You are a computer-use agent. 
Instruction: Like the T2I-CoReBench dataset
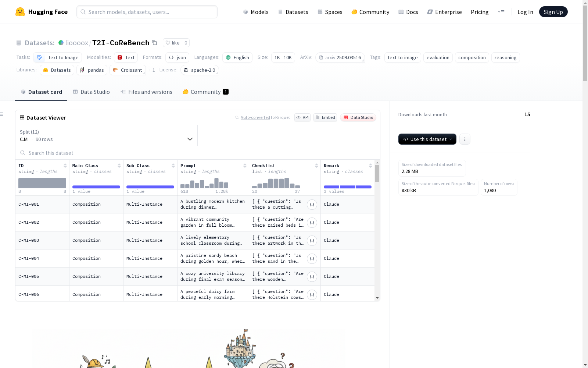[172, 43]
